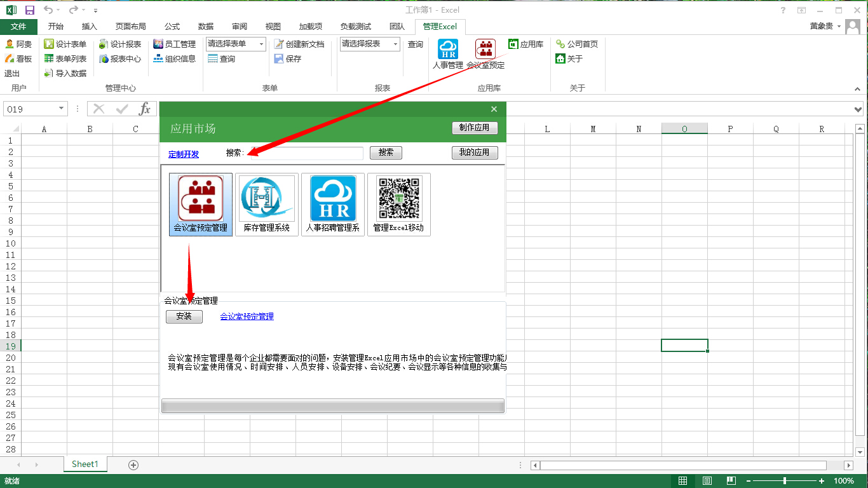Click the Excel Help question mark

click(783, 10)
